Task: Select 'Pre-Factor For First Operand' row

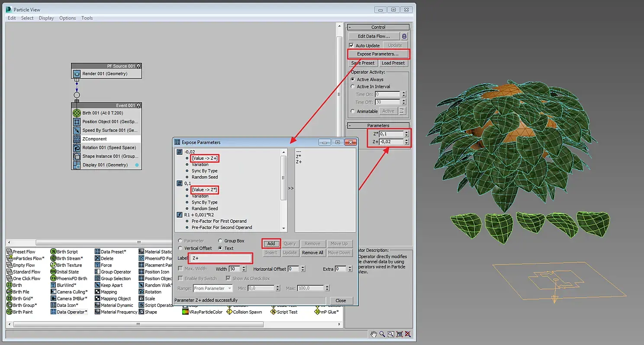Action: tap(219, 221)
